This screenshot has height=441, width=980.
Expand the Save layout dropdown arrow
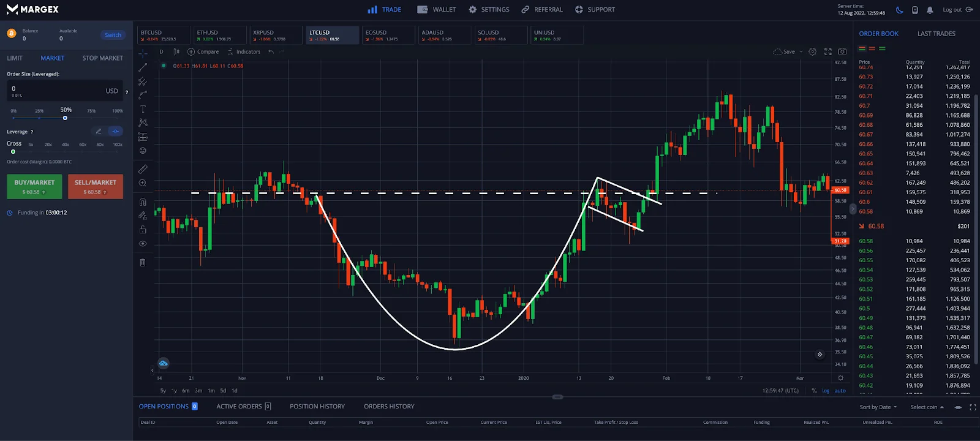(801, 52)
